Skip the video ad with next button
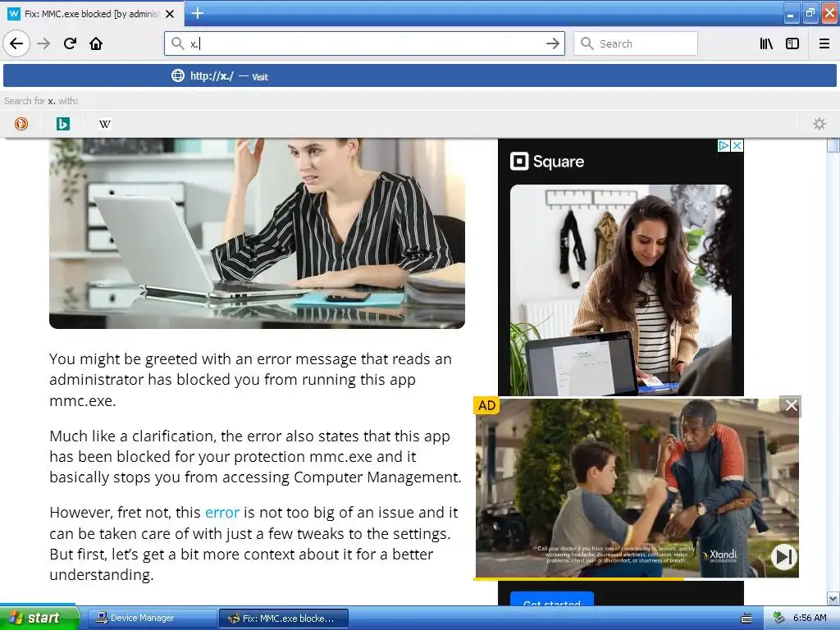The height and width of the screenshot is (630, 840). [x=783, y=557]
